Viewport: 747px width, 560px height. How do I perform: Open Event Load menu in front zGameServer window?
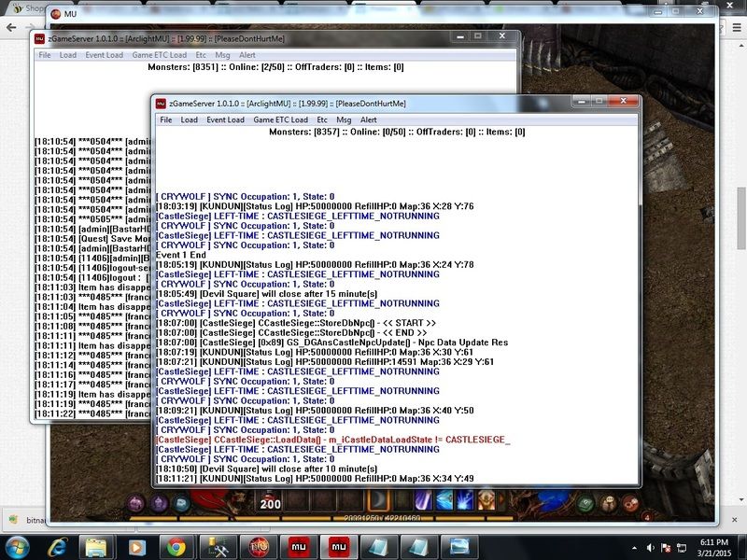click(225, 119)
